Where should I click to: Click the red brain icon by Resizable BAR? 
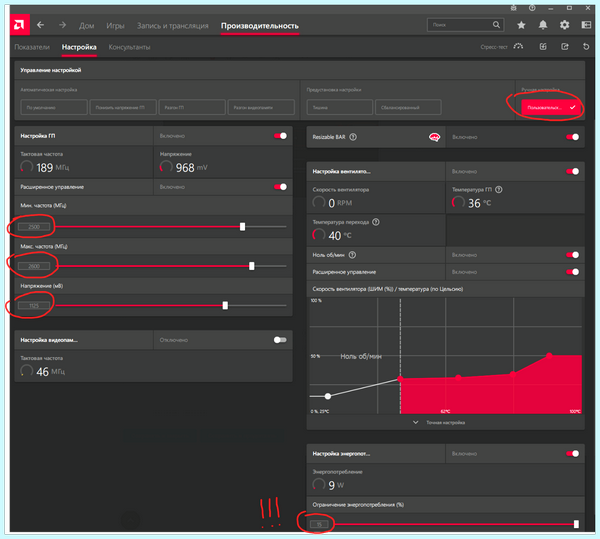tap(434, 137)
